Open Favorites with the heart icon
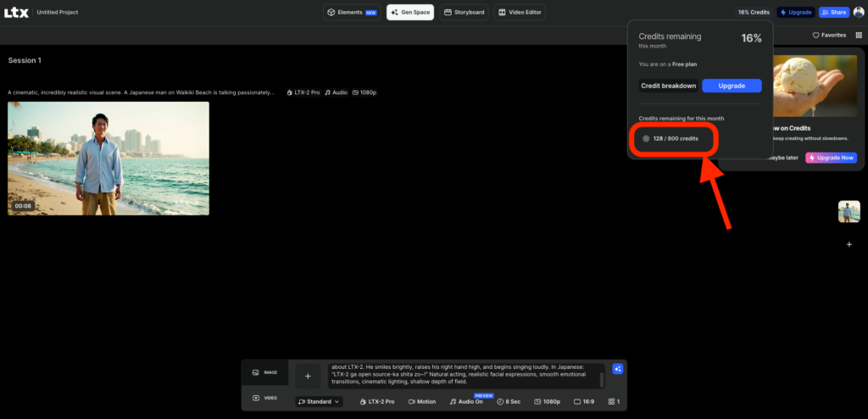The width and height of the screenshot is (868, 419). [829, 35]
